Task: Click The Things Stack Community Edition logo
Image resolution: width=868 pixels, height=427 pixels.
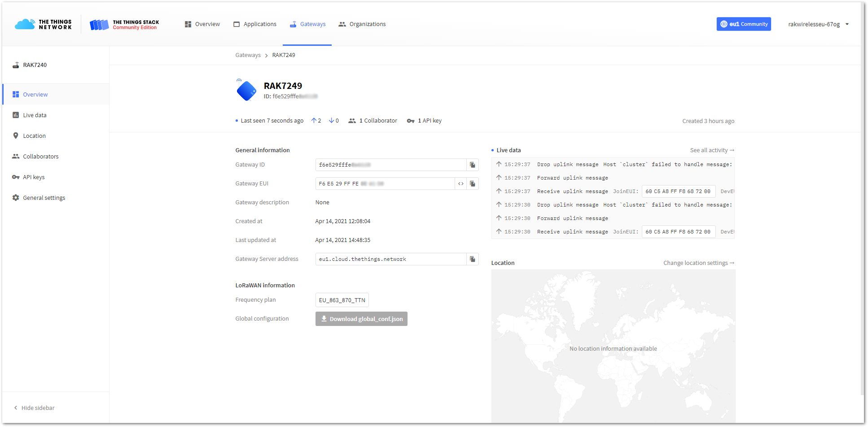Action: point(124,25)
